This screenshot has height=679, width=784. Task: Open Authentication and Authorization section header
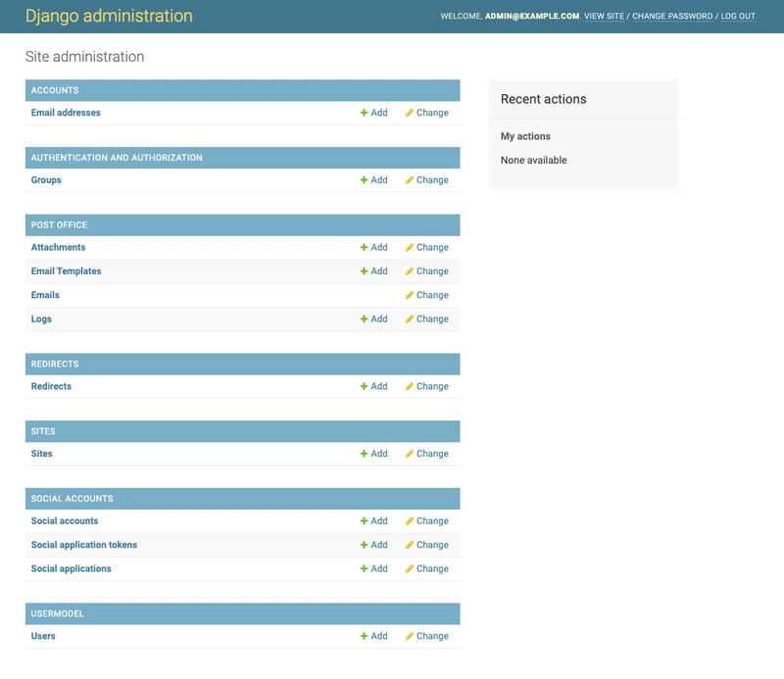pyautogui.click(x=117, y=158)
